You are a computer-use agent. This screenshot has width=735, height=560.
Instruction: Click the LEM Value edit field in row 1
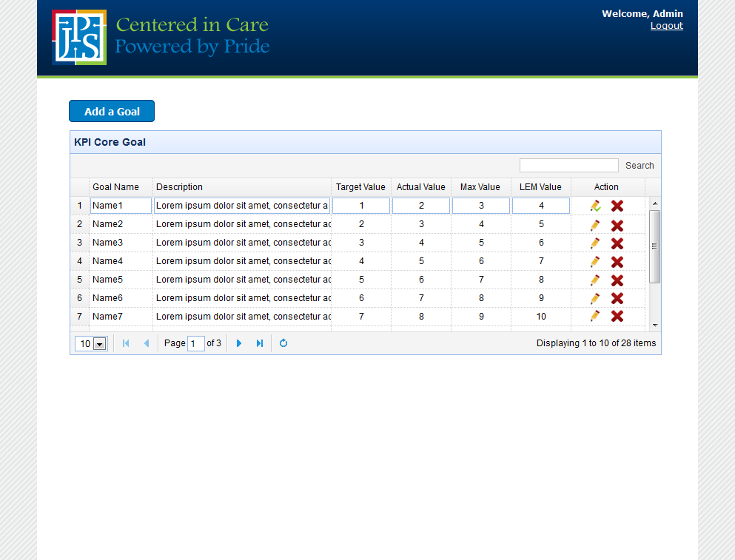coord(541,206)
